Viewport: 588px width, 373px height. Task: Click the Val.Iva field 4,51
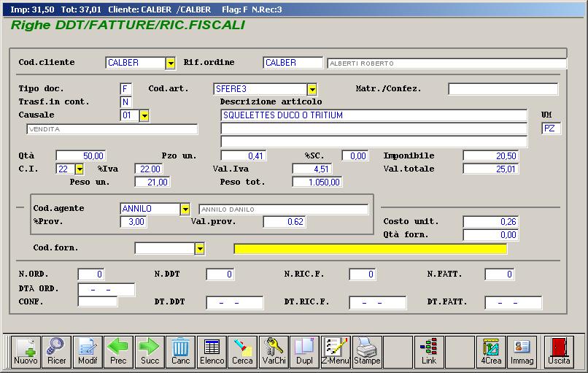click(x=312, y=169)
